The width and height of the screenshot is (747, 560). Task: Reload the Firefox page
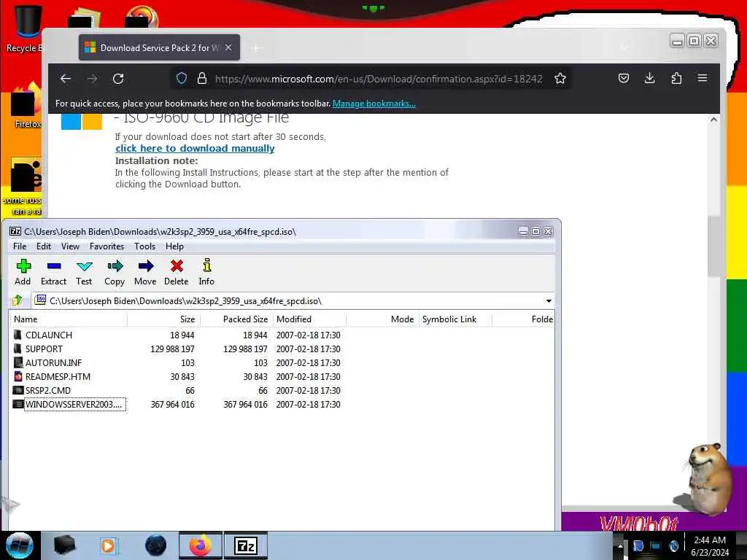click(x=118, y=79)
